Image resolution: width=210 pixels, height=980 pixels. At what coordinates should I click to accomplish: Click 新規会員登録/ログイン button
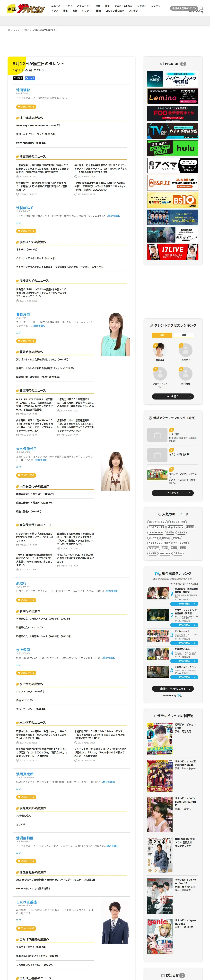point(184,8)
